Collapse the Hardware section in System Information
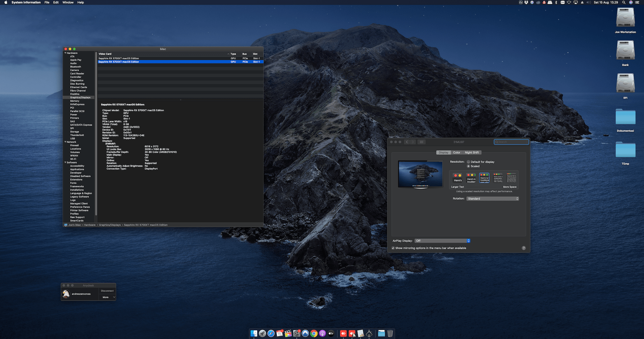644x339 pixels. tap(65, 53)
